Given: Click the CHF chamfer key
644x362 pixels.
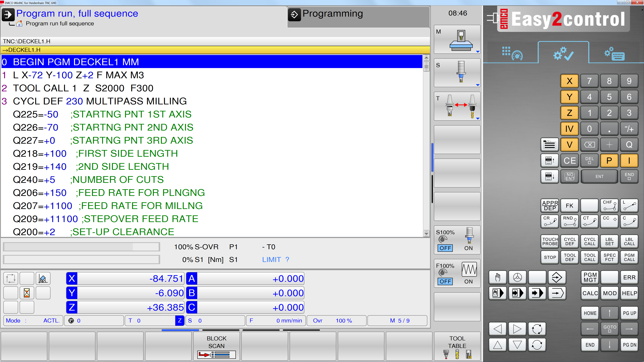Looking at the screenshot, I should click(x=609, y=206).
